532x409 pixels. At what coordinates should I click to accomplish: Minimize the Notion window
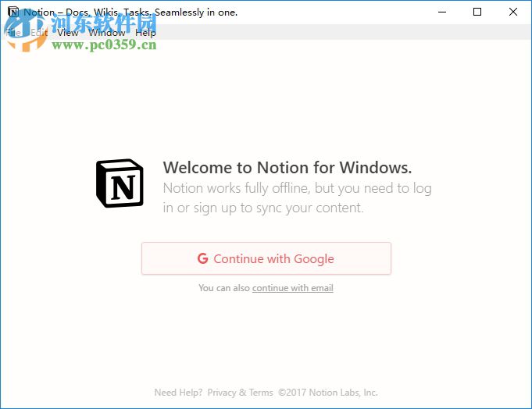coord(442,12)
